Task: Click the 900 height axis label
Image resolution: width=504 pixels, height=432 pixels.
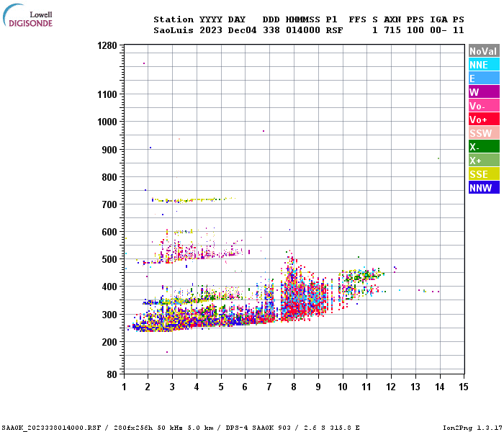Action: coord(109,150)
